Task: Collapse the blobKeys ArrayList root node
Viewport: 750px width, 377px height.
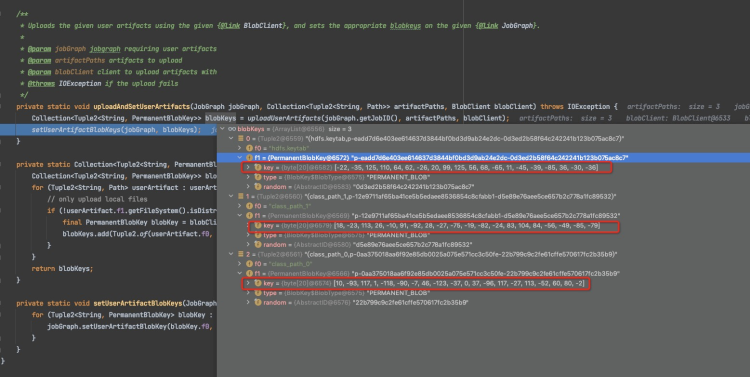Action: click(x=222, y=129)
